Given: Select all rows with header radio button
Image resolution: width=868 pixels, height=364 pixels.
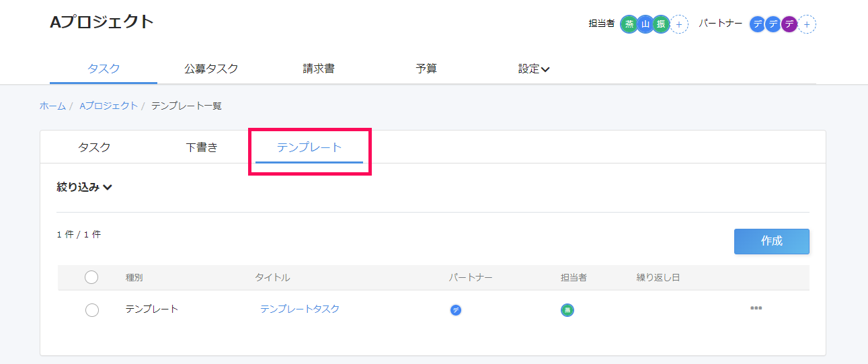Looking at the screenshot, I should coord(91,277).
